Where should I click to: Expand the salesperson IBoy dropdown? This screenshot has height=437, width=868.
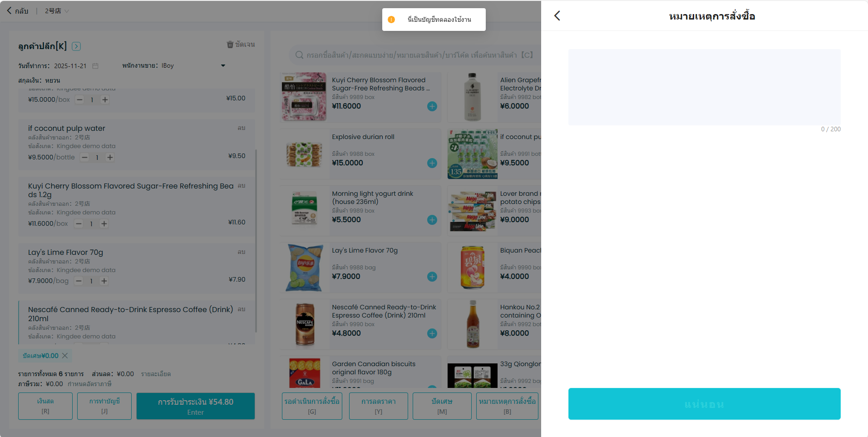click(x=223, y=66)
